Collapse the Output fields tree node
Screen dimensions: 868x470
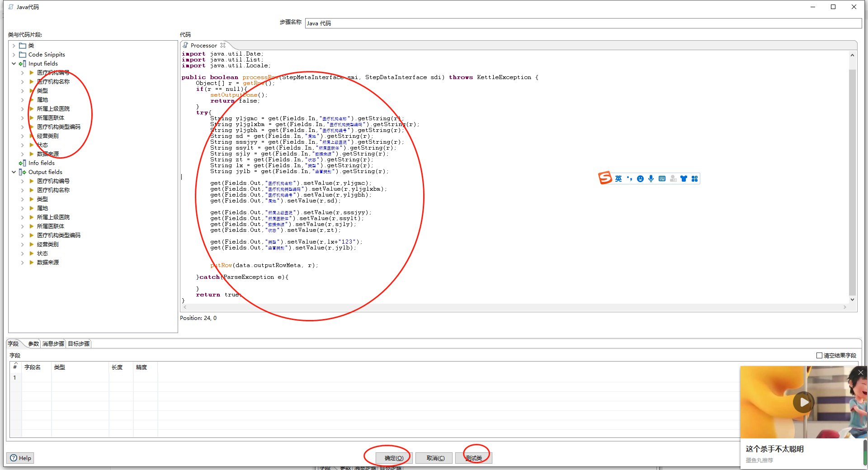click(x=14, y=172)
